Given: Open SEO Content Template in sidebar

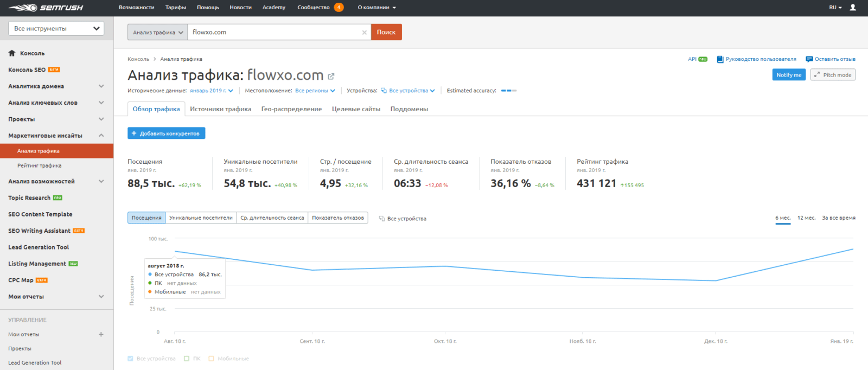Looking at the screenshot, I should click(x=40, y=214).
